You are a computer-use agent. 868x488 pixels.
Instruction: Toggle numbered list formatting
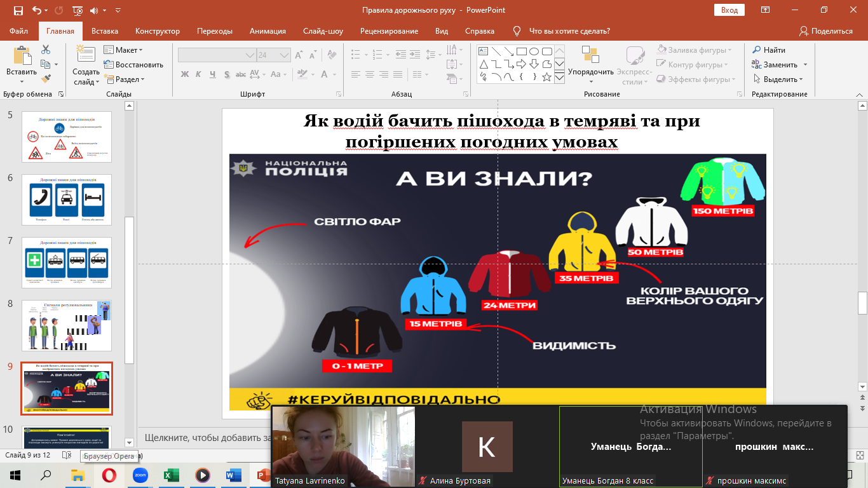[377, 55]
